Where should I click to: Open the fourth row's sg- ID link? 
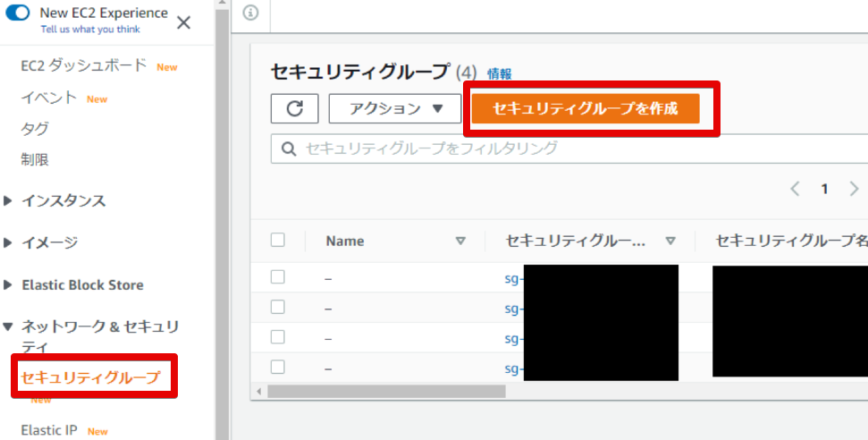pos(513,368)
